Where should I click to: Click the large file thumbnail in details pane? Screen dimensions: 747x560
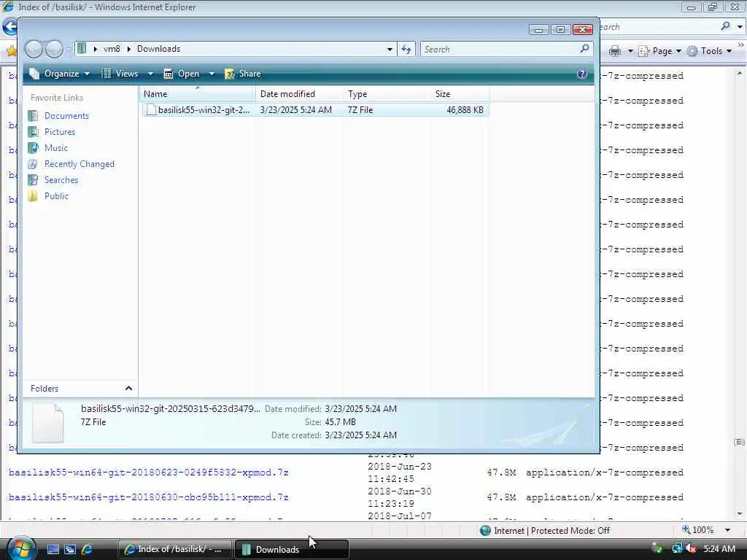(x=47, y=423)
